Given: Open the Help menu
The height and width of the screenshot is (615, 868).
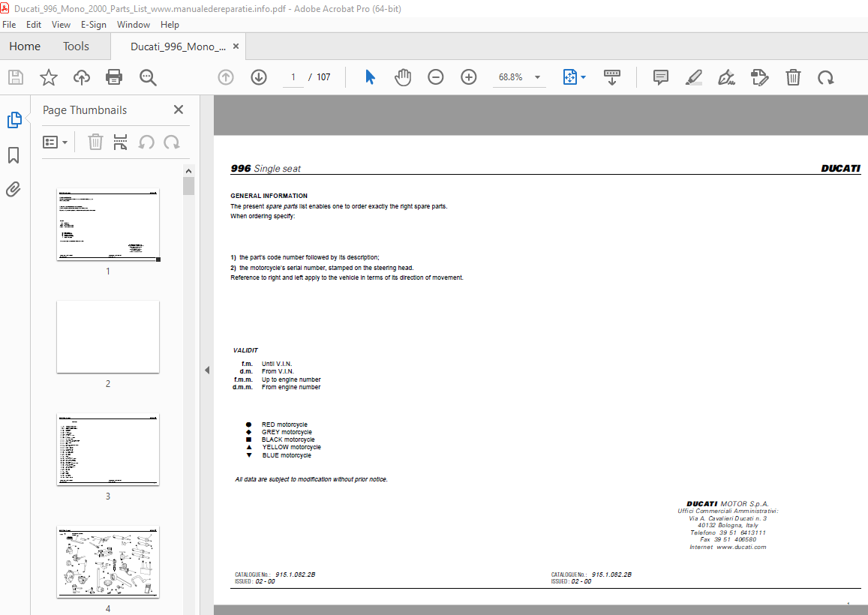Looking at the screenshot, I should click(170, 24).
